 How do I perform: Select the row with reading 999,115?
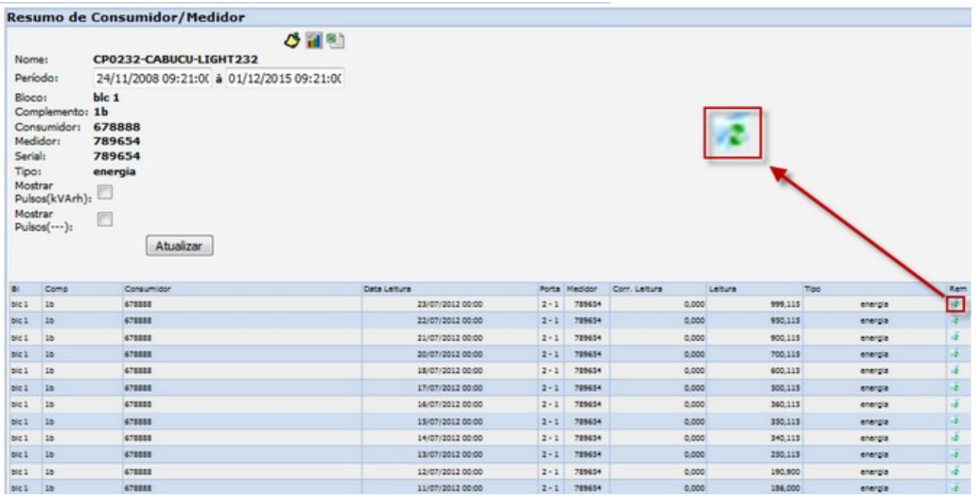[473, 304]
